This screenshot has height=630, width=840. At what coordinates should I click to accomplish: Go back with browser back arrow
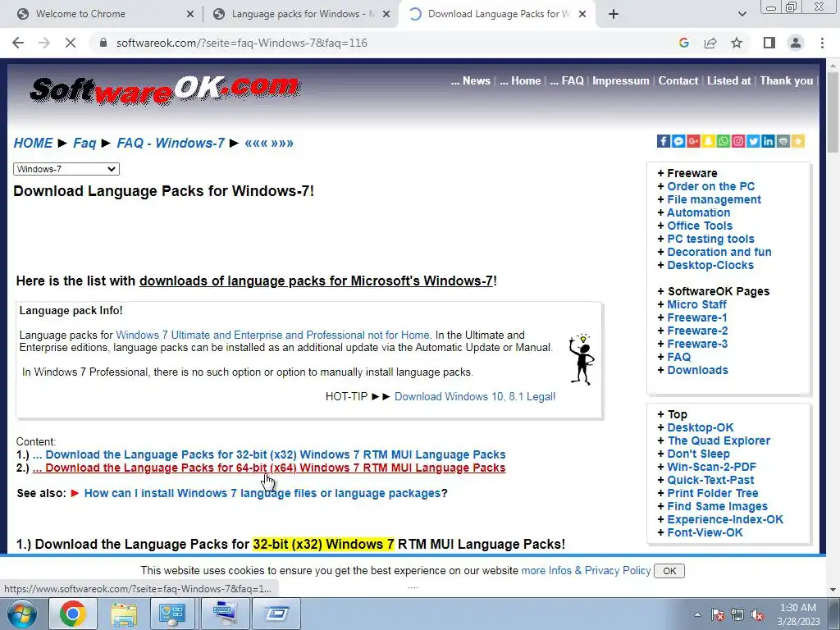click(x=18, y=43)
